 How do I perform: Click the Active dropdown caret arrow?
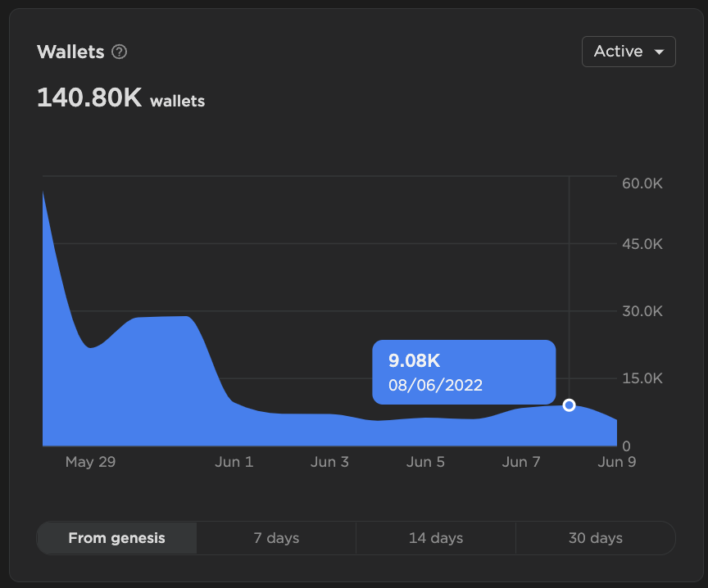click(659, 52)
